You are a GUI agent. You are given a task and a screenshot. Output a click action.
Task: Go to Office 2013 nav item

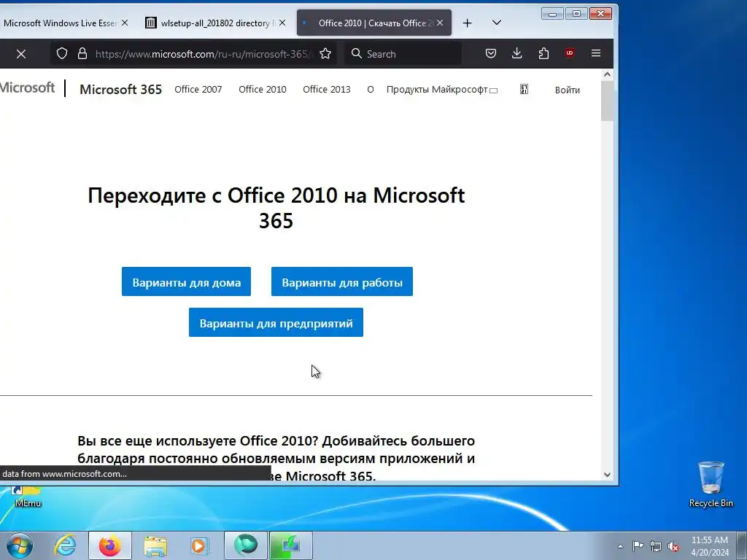327,89
